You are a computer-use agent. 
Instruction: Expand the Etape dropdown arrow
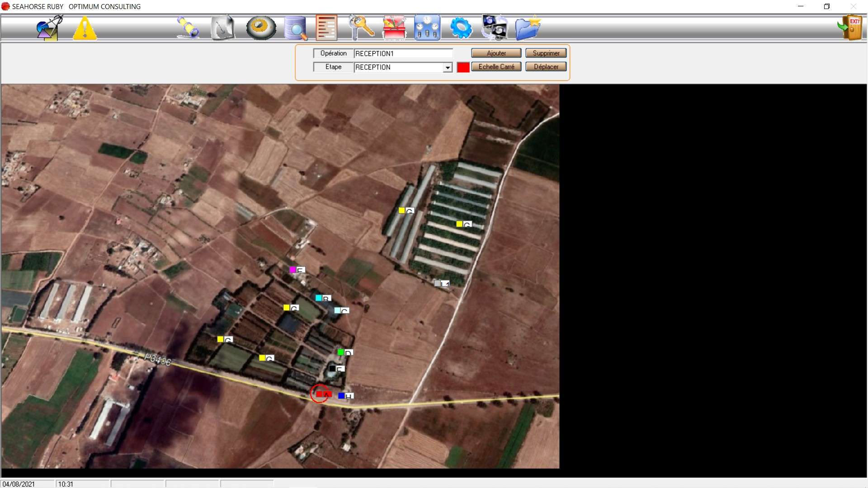pyautogui.click(x=448, y=67)
